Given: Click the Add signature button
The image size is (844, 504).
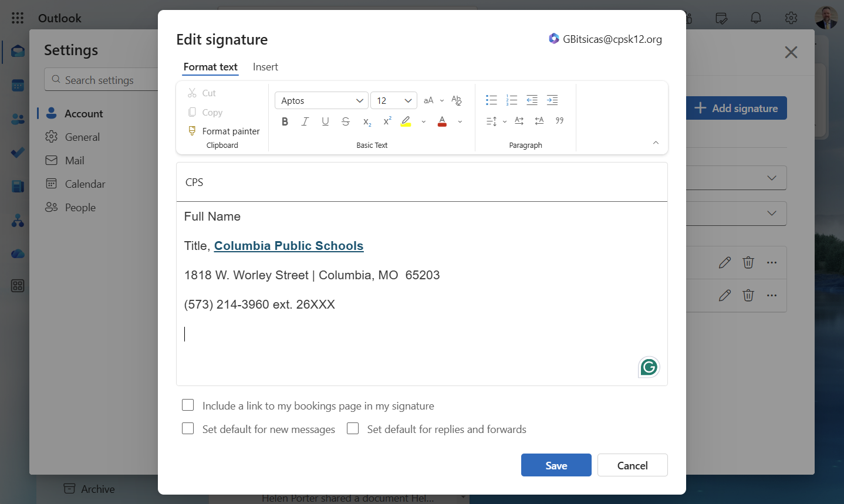Looking at the screenshot, I should [x=736, y=108].
